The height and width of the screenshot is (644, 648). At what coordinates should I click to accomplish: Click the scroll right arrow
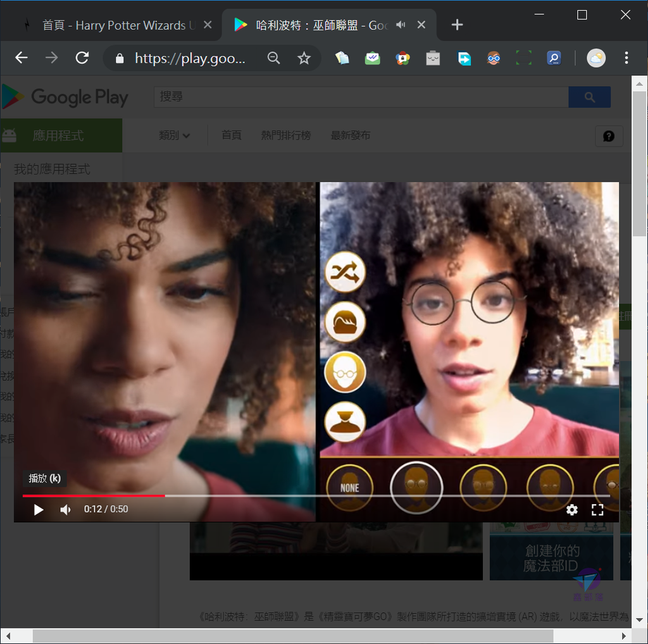[623, 636]
